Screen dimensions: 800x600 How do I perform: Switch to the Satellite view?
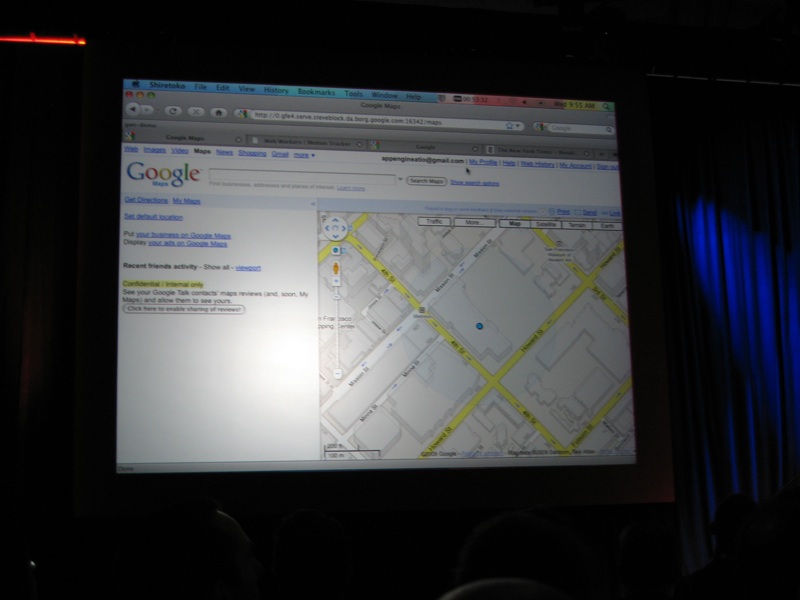[546, 224]
